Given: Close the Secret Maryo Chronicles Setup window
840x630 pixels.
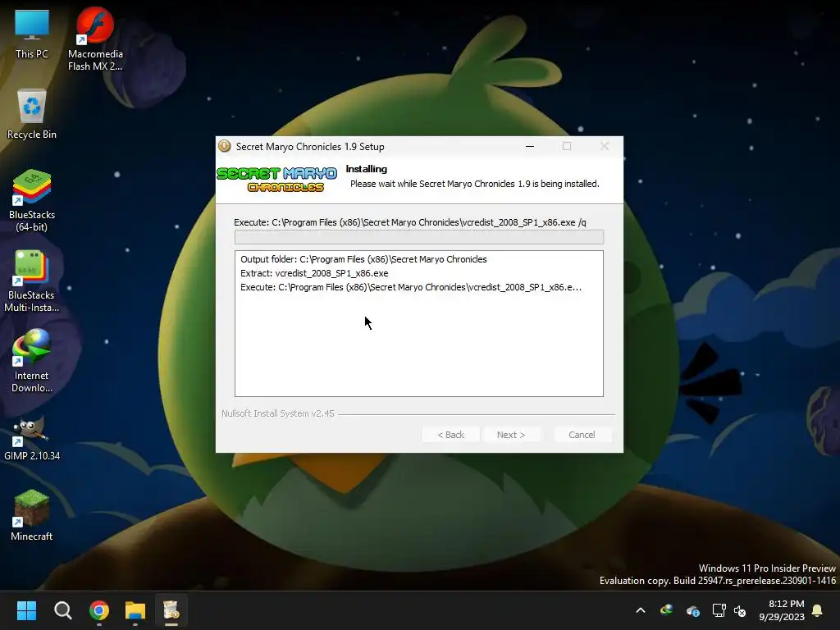Looking at the screenshot, I should [605, 146].
